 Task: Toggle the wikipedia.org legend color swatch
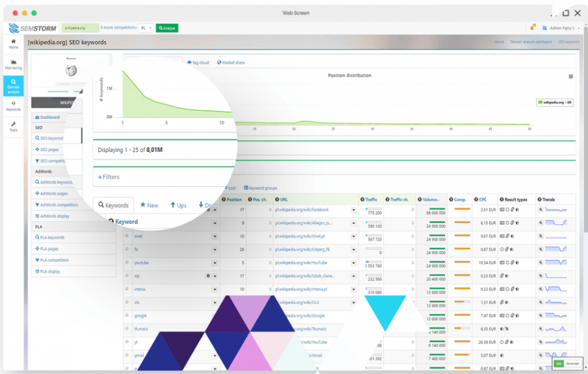pyautogui.click(x=540, y=102)
